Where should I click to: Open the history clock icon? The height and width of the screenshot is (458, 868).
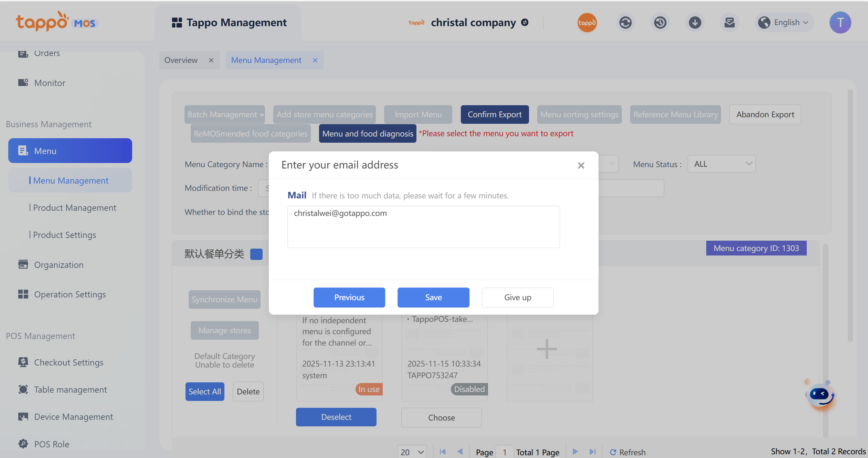pos(660,23)
